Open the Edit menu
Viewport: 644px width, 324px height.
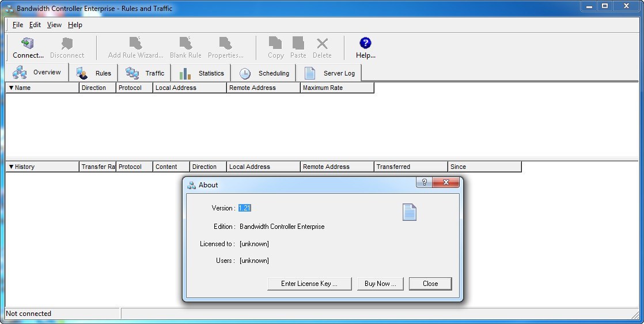click(35, 25)
